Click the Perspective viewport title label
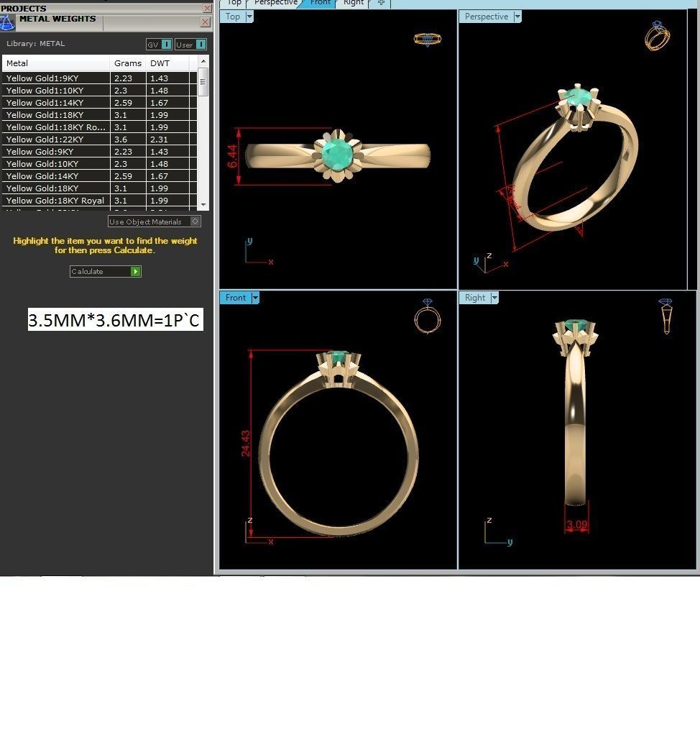Viewport: 700px width, 735px height. (487, 17)
